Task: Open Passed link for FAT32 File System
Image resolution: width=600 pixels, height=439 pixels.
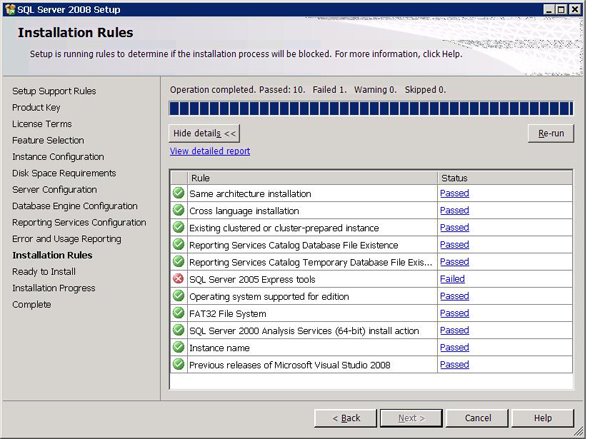Action: (x=454, y=313)
